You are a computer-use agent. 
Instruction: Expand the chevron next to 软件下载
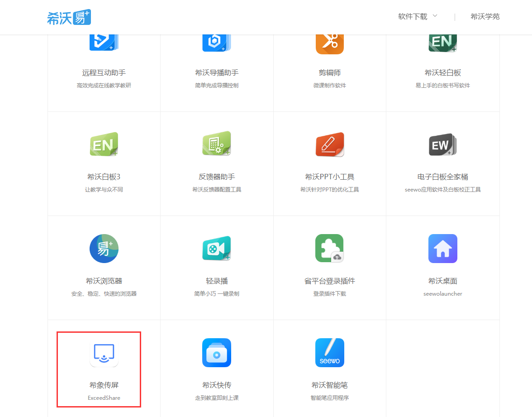click(x=435, y=16)
